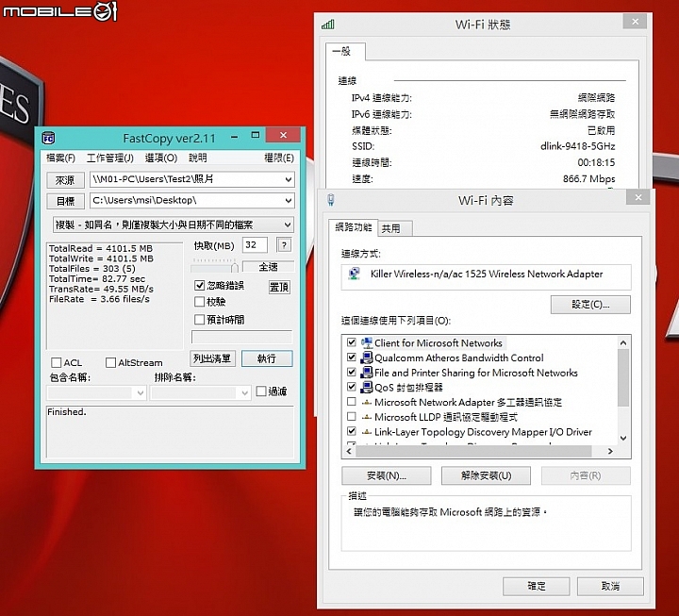Open the 選項(O) menu
679x616 pixels.
pyautogui.click(x=161, y=158)
